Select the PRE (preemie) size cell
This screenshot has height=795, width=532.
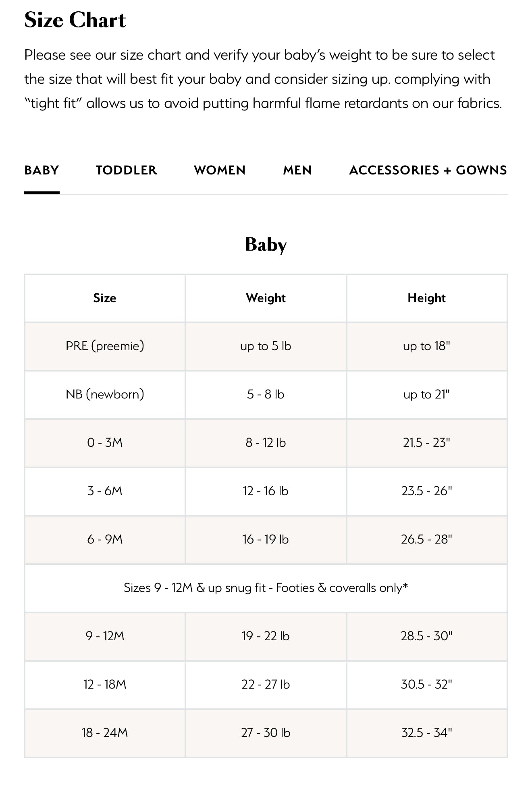(x=105, y=346)
